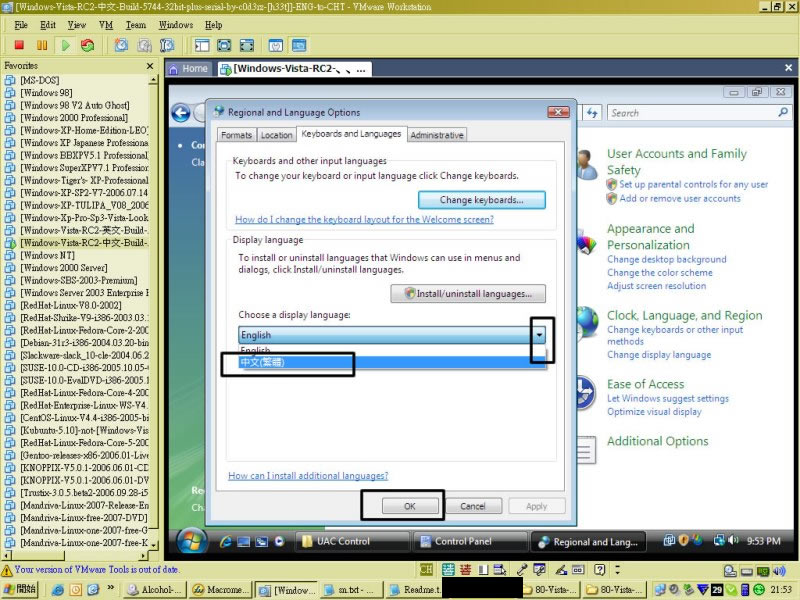This screenshot has width=800, height=600.
Task: Select [Debian-31r3-i386 entry in Favorites
Action: (84, 342)
